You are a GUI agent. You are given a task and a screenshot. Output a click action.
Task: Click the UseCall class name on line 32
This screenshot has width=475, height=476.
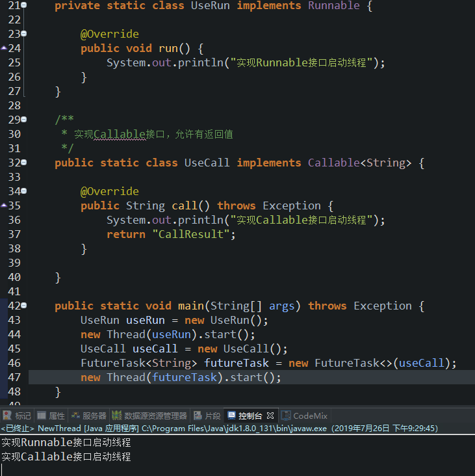click(207, 163)
